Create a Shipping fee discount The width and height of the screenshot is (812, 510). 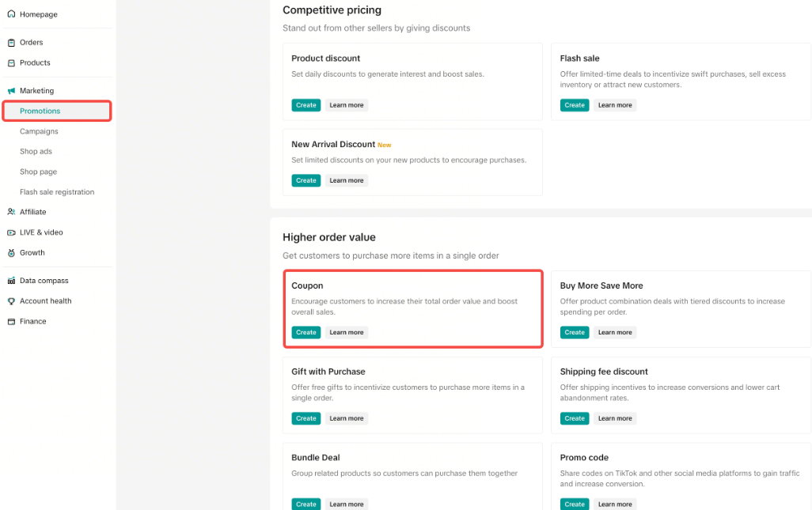[x=575, y=419]
